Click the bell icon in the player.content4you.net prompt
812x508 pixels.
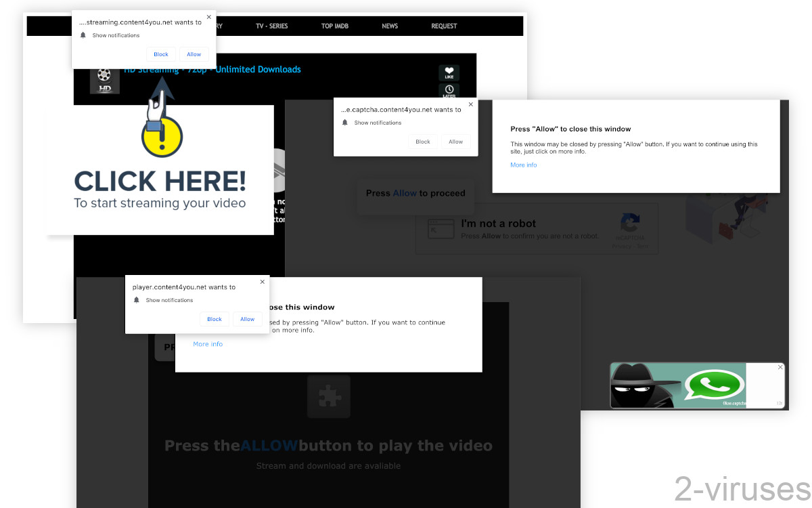[136, 299]
